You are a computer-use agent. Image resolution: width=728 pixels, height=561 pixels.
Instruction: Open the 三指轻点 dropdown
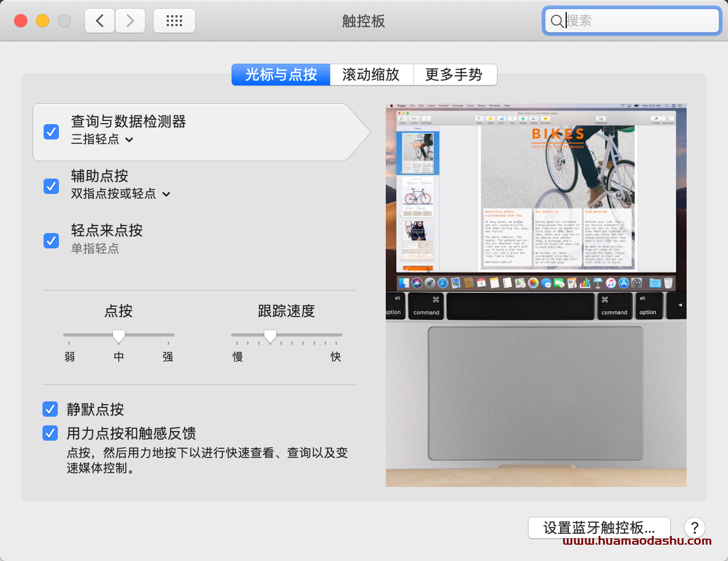coord(102,139)
